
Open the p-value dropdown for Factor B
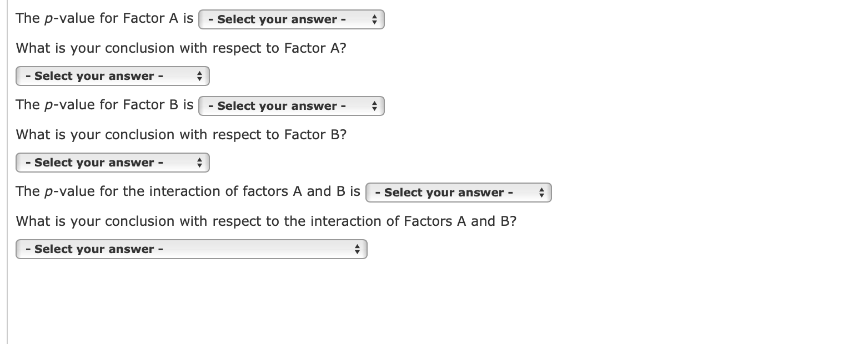pyautogui.click(x=292, y=106)
